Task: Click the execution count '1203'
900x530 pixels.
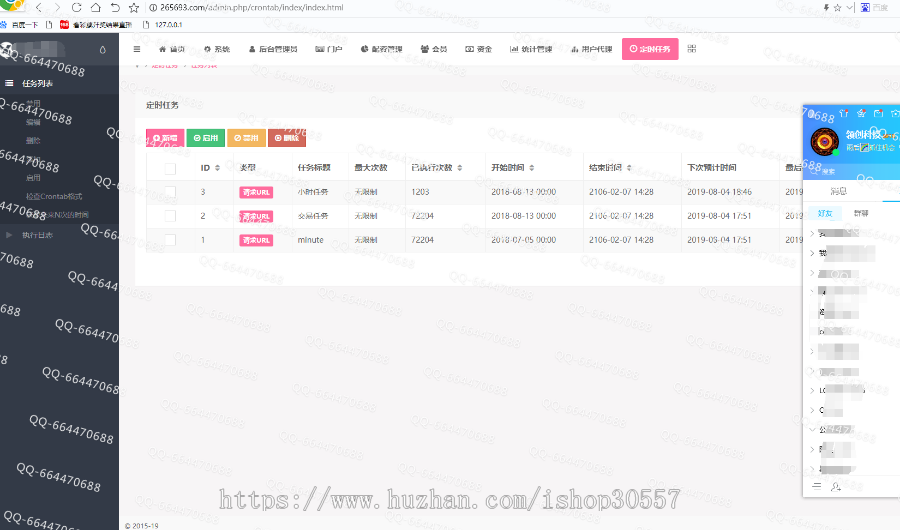Action: click(420, 192)
